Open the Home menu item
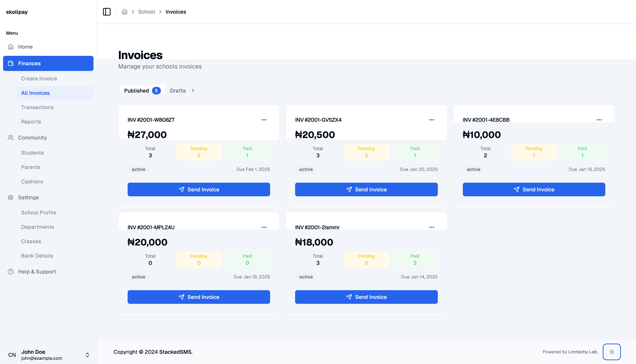636x364 pixels. 48,47
